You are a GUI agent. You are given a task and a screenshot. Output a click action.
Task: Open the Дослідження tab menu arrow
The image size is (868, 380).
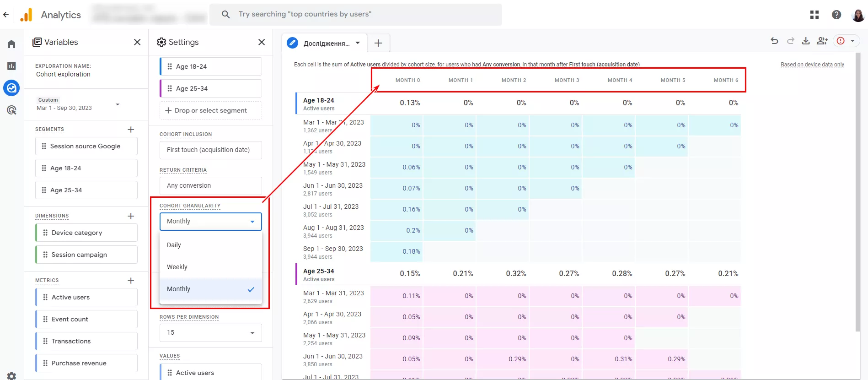[358, 43]
